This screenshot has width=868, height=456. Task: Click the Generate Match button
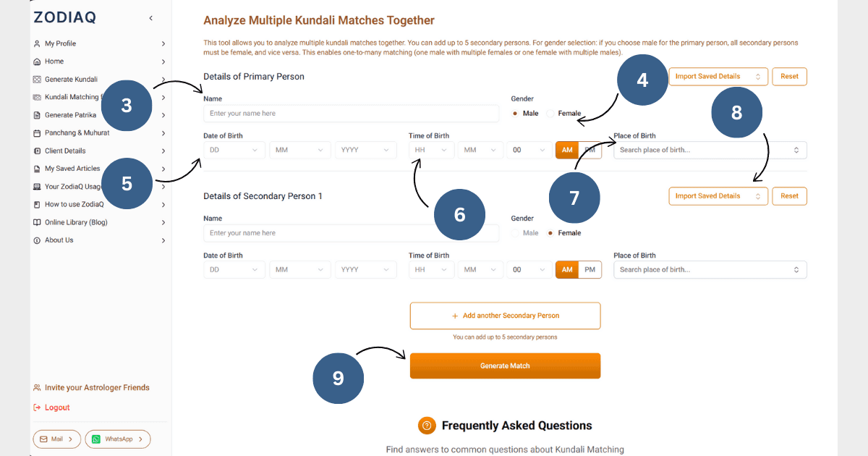pos(505,366)
